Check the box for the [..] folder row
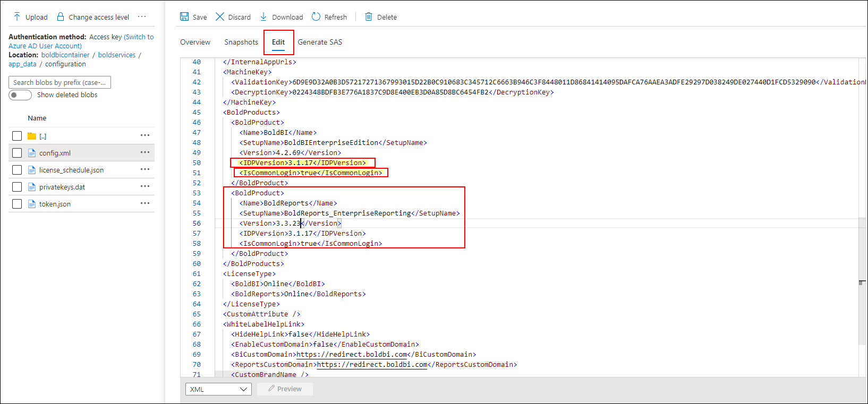Image resolution: width=868 pixels, height=404 pixels. click(x=17, y=136)
